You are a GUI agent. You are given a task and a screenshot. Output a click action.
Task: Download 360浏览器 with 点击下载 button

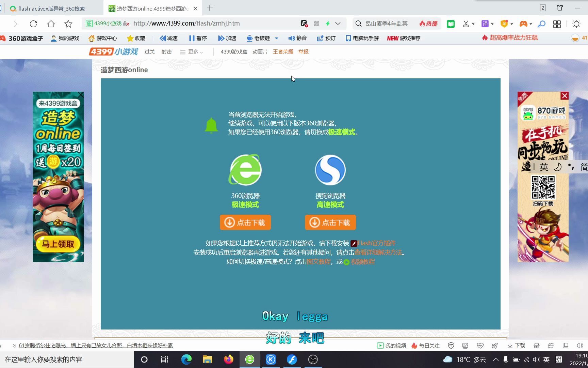click(245, 223)
